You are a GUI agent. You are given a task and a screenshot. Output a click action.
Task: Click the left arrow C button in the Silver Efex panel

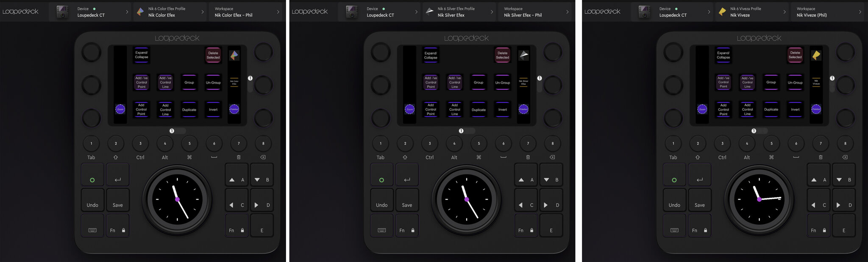526,205
